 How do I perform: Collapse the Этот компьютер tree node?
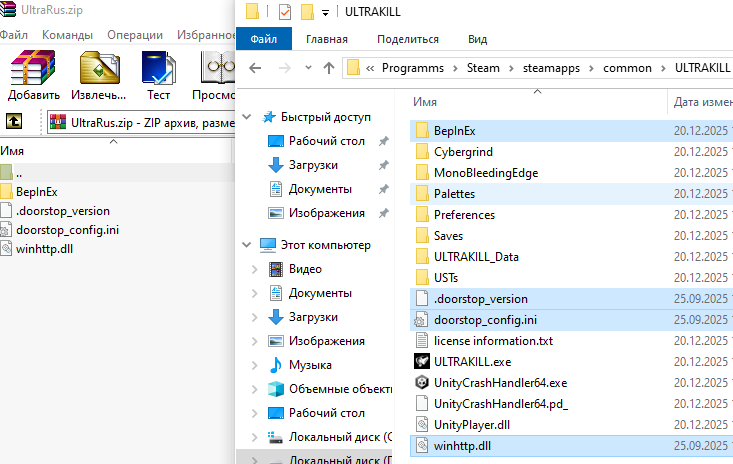point(247,244)
